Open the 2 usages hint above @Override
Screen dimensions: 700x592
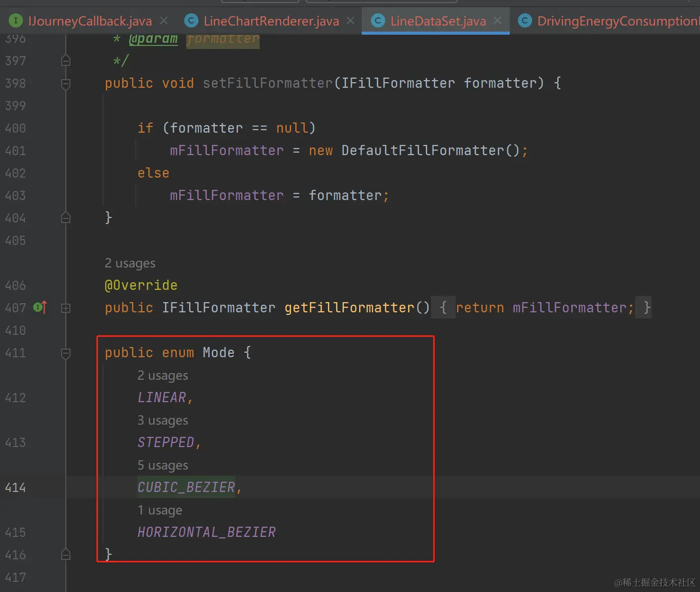coord(130,263)
